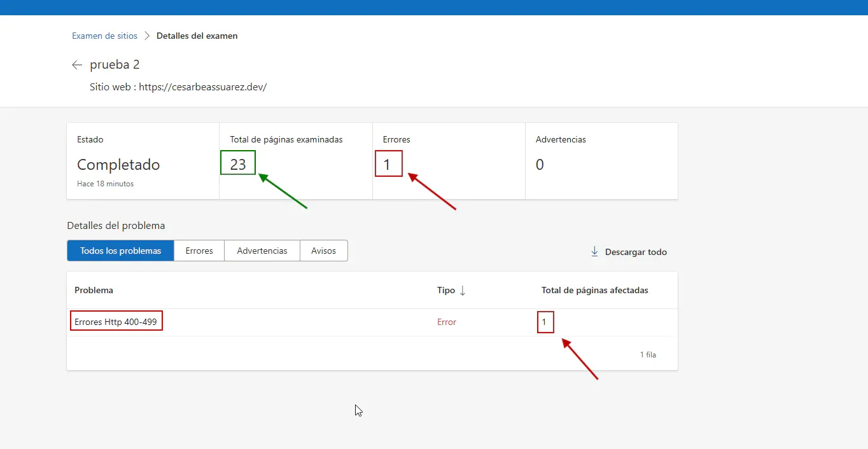Click the sort arrow next to Tipo
This screenshot has height=449, width=868.
pos(462,290)
